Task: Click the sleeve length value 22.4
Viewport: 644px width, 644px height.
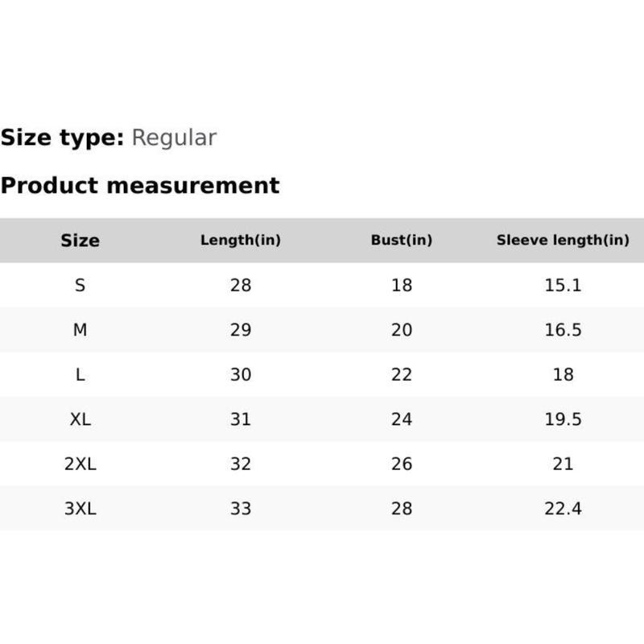Action: 563,509
